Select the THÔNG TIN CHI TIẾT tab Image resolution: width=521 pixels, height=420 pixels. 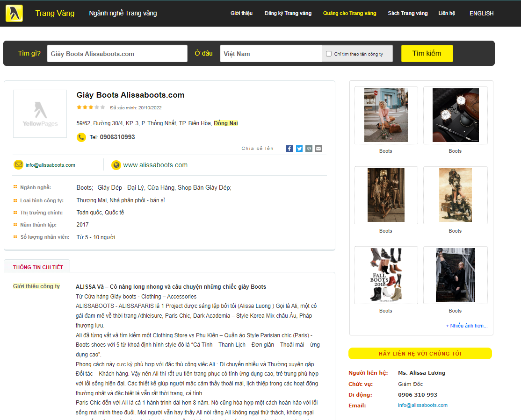point(38,267)
